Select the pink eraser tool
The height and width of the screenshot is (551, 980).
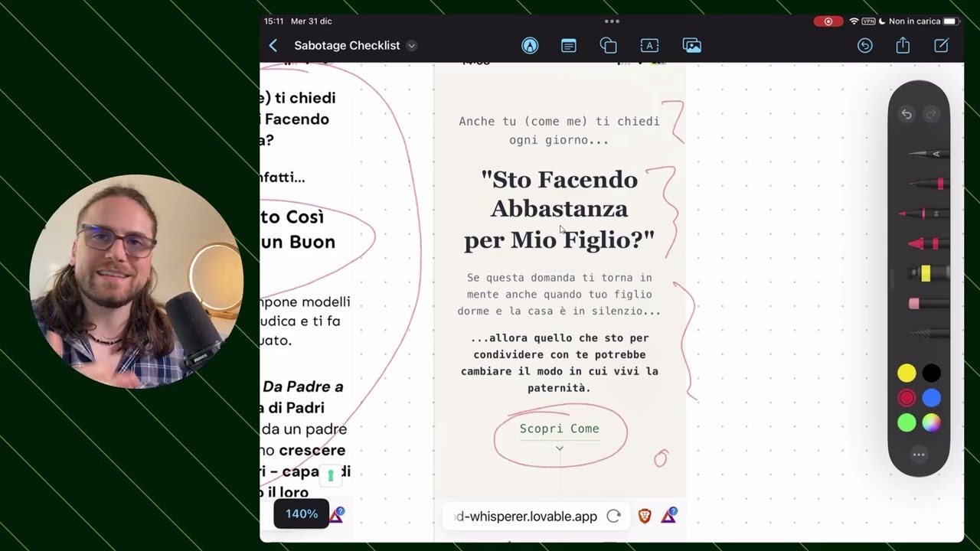click(929, 304)
